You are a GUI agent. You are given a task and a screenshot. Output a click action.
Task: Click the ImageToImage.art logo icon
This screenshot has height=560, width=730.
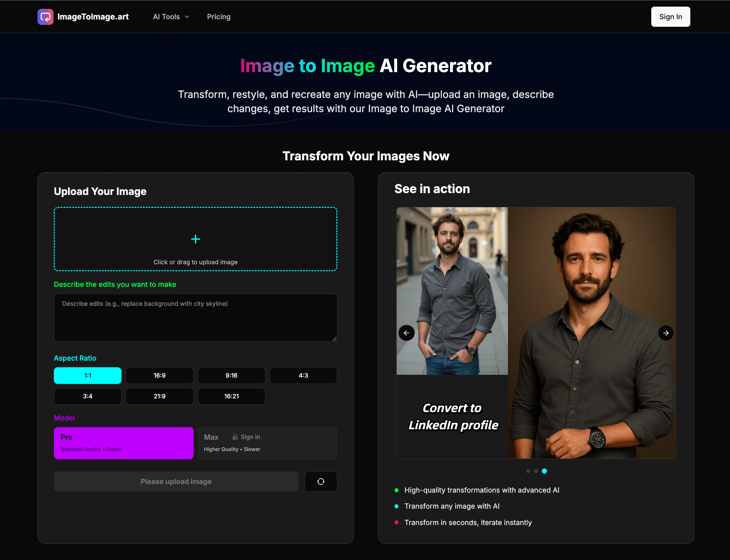click(46, 16)
